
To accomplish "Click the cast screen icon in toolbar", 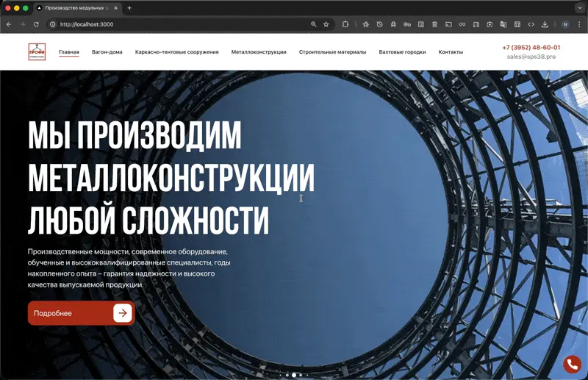I will pyautogui.click(x=448, y=24).
